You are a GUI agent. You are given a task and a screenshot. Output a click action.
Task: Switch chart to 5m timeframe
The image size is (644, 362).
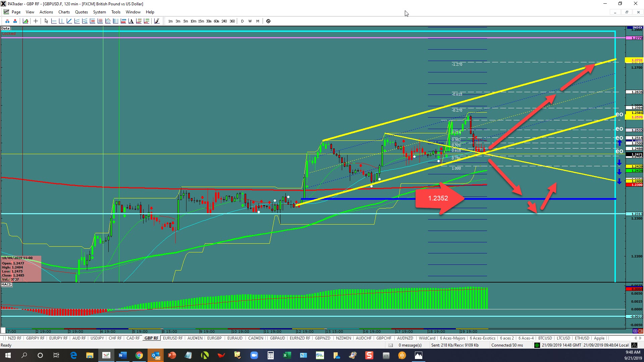185,21
